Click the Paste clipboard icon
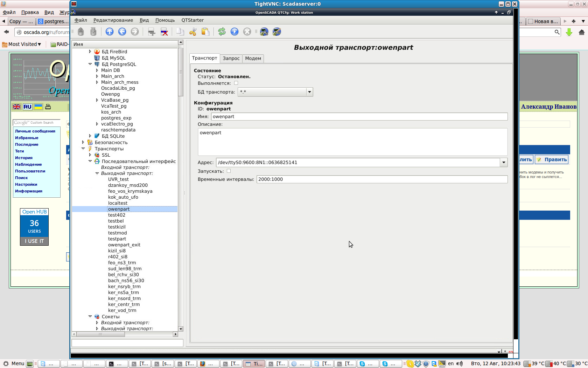588x368 pixels. [205, 32]
